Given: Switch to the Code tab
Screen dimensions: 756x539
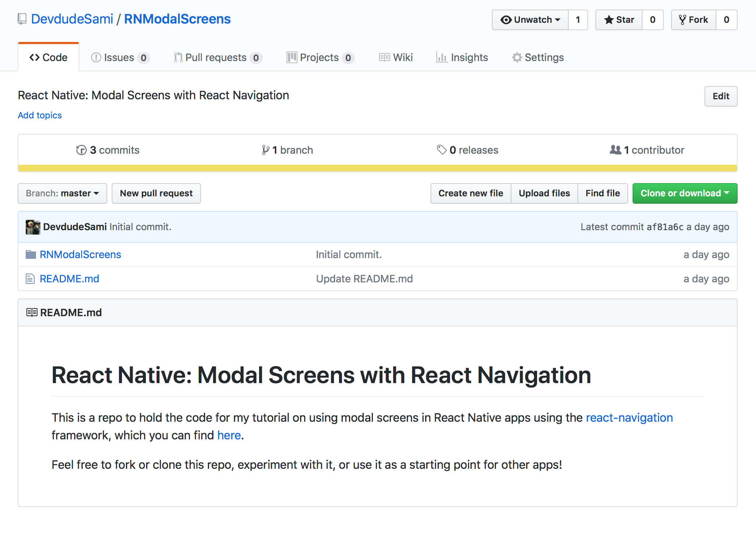Looking at the screenshot, I should coord(48,57).
